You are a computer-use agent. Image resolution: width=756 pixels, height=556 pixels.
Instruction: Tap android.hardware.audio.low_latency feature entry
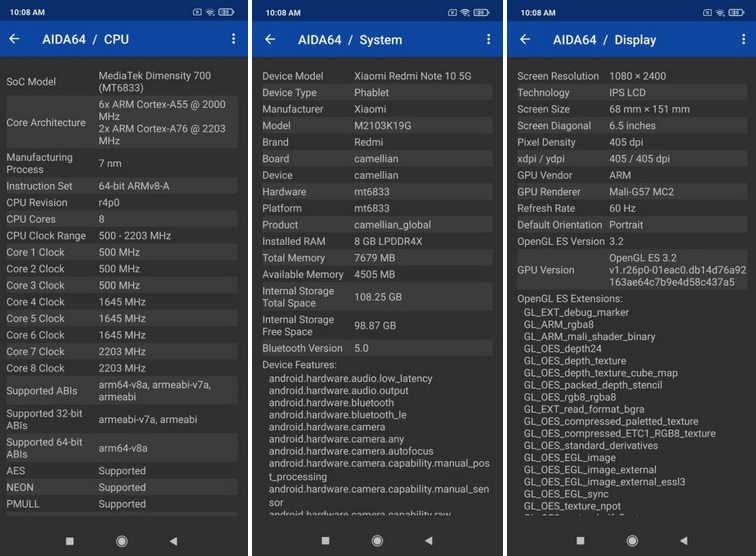(x=351, y=379)
